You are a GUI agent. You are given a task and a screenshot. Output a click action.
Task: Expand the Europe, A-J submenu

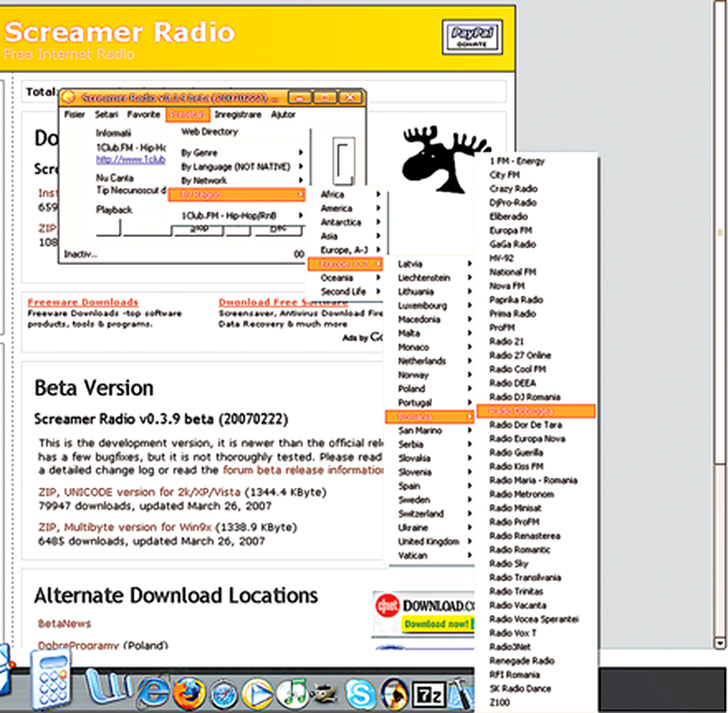(346, 250)
